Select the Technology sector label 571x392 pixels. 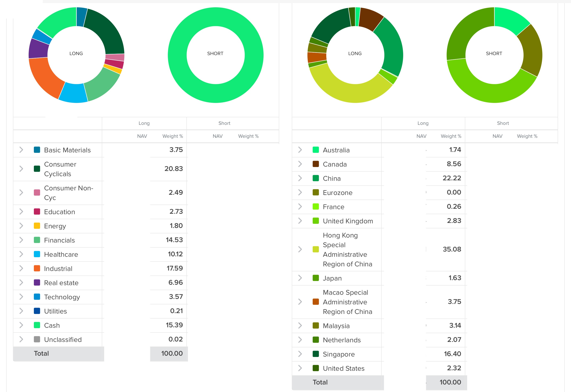pyautogui.click(x=62, y=297)
